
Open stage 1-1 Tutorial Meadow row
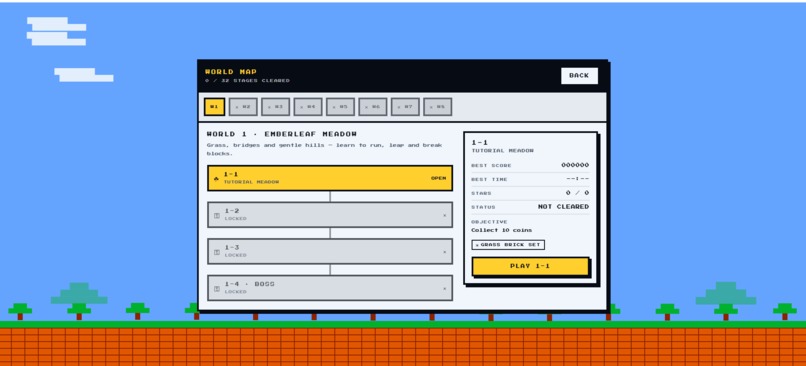[x=330, y=178]
